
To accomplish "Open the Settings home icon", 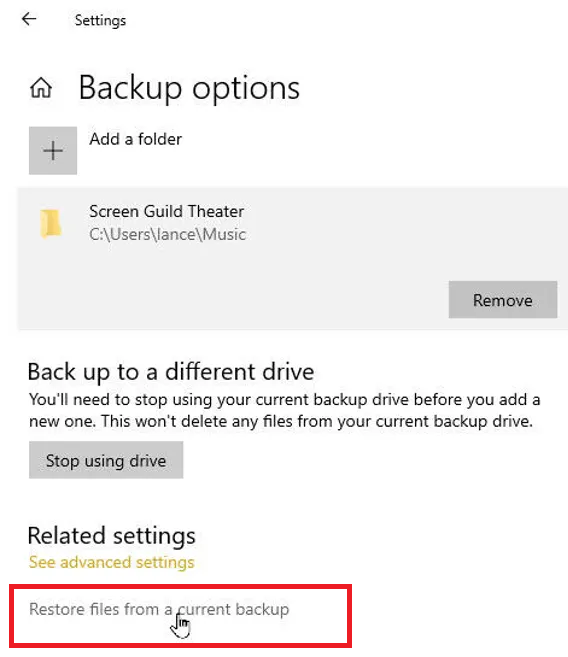I will click(41, 88).
